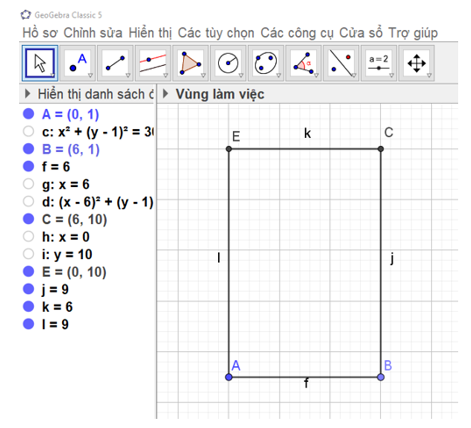Choose the Angle measurement tool
Screen dimensions: 471x428
point(304,63)
